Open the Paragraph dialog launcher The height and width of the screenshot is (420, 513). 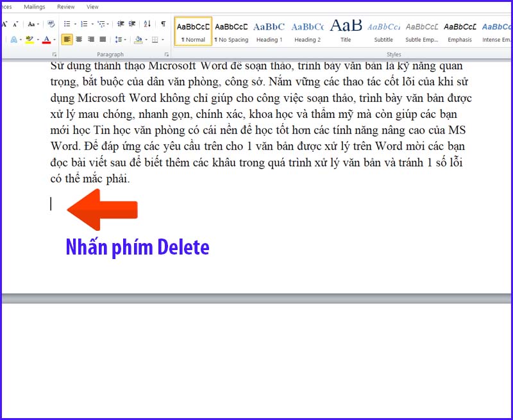167,55
